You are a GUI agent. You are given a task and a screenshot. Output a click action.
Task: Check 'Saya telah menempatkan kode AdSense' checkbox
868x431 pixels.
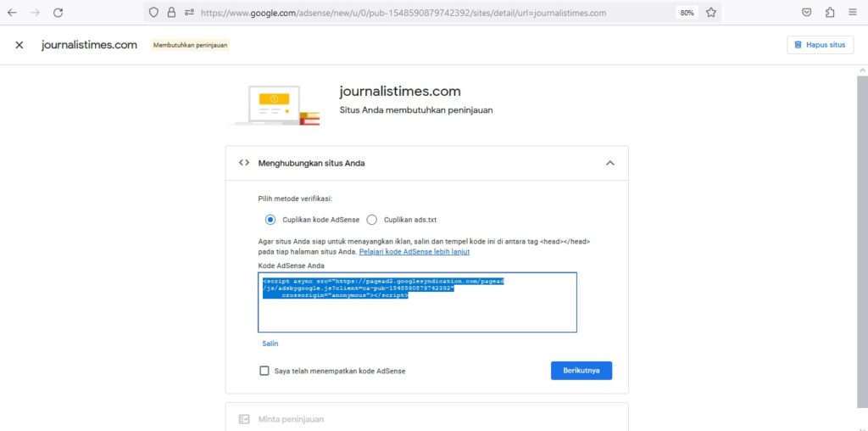[x=264, y=371]
